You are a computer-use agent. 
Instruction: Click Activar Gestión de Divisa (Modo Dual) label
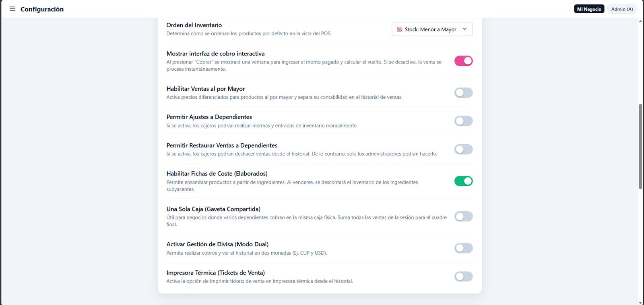pos(217,244)
